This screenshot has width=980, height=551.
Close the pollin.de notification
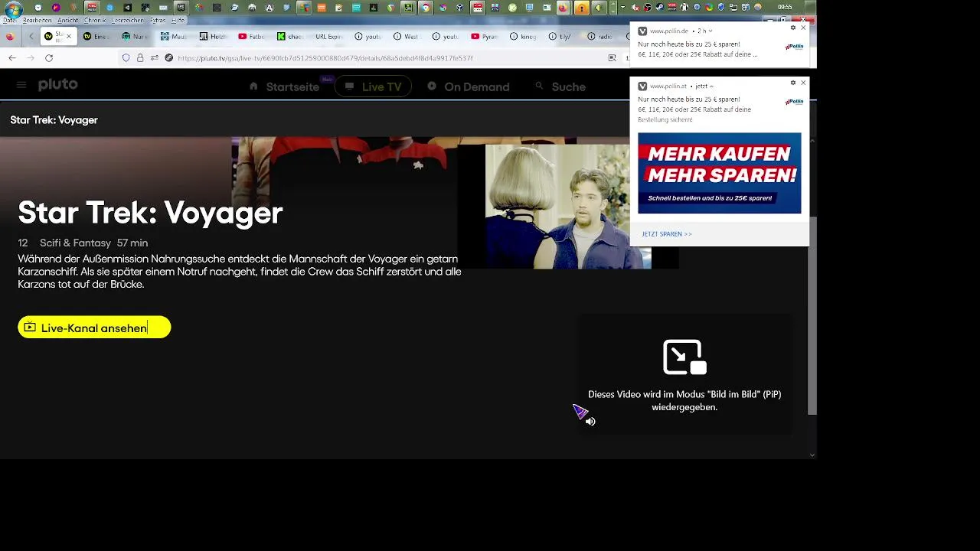point(803,28)
